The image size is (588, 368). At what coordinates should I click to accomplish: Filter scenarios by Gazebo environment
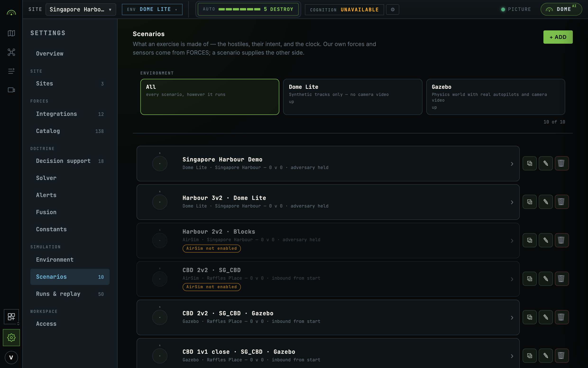coord(496,97)
